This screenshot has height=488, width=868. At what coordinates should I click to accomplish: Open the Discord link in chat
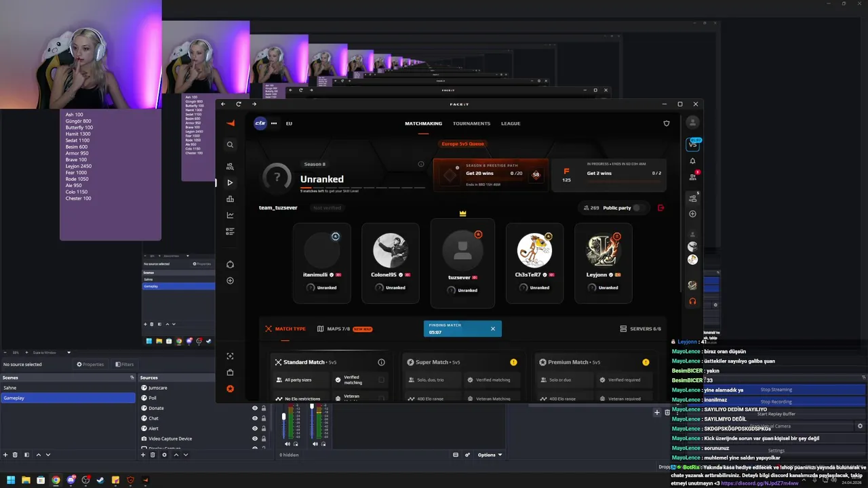click(759, 483)
